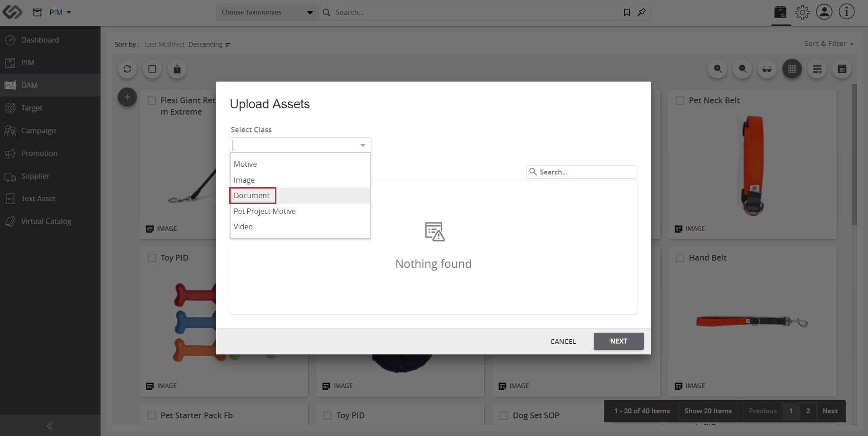
Task: Open Supplier in the sidebar
Action: tap(50, 176)
